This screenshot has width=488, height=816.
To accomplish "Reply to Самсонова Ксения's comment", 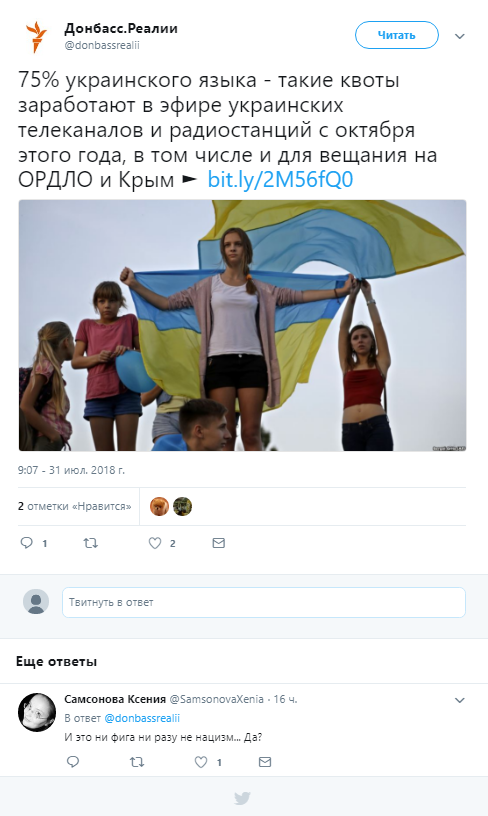I will (73, 762).
